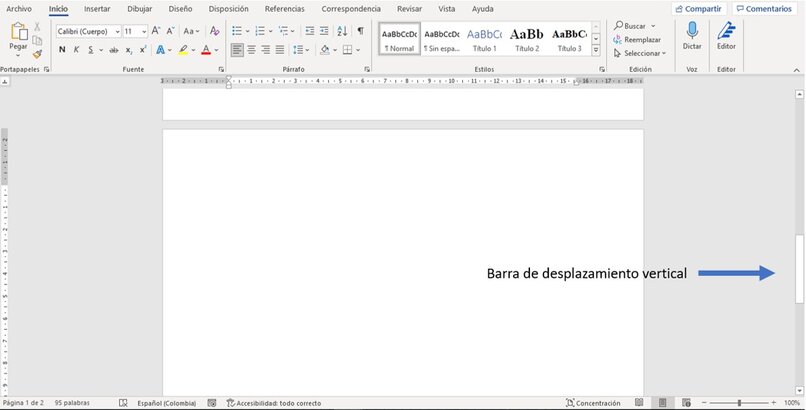
Task: Increase paragraph indent
Action: pos(324,31)
